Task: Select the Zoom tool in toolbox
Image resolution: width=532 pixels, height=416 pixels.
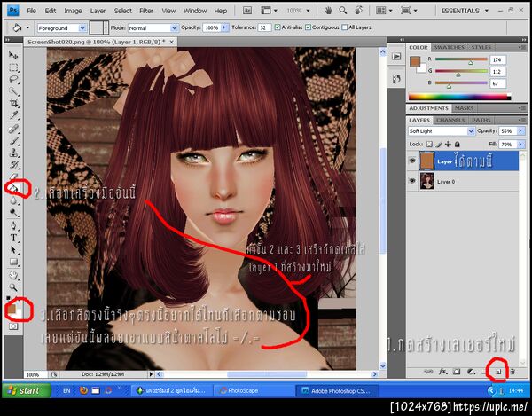Action: [13, 287]
